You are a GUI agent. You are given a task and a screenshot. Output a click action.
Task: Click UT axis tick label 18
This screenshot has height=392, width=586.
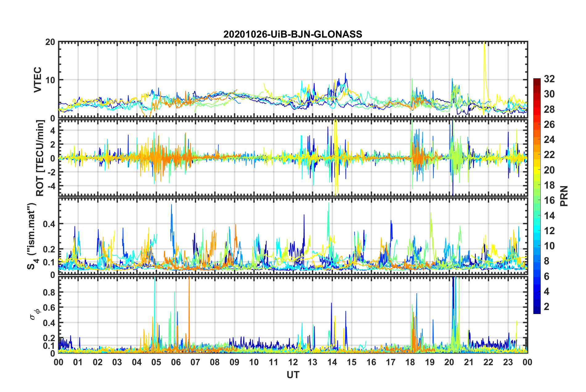click(410, 362)
